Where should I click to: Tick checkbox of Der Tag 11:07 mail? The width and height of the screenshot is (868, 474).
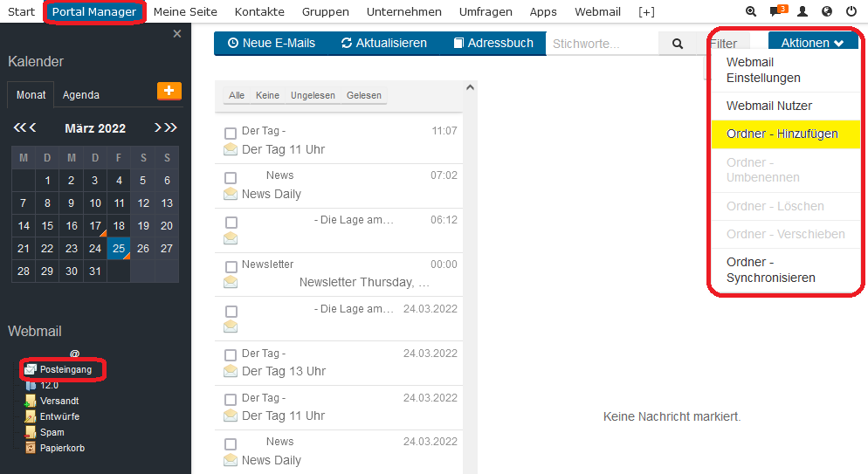[x=231, y=134]
